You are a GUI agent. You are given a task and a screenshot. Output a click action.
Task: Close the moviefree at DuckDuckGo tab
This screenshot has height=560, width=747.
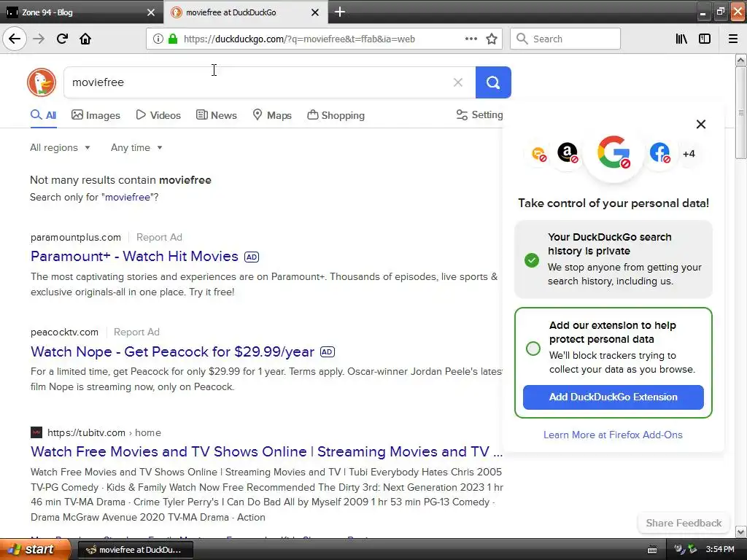coord(315,12)
